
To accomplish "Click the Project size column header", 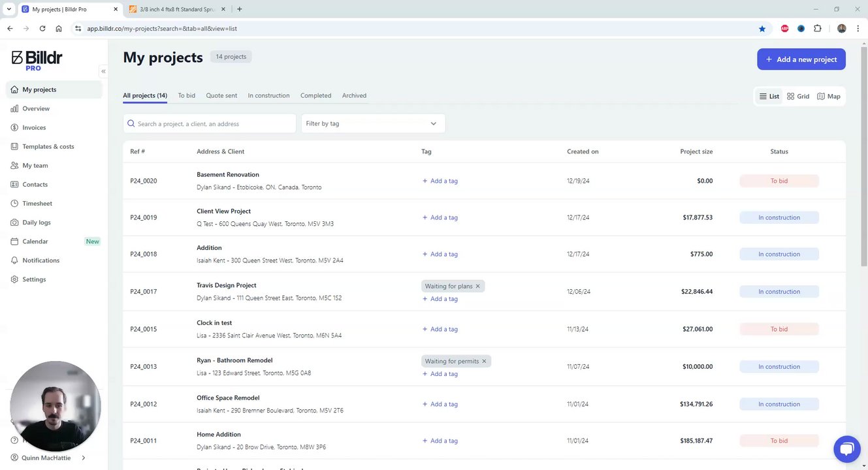I will (x=696, y=151).
